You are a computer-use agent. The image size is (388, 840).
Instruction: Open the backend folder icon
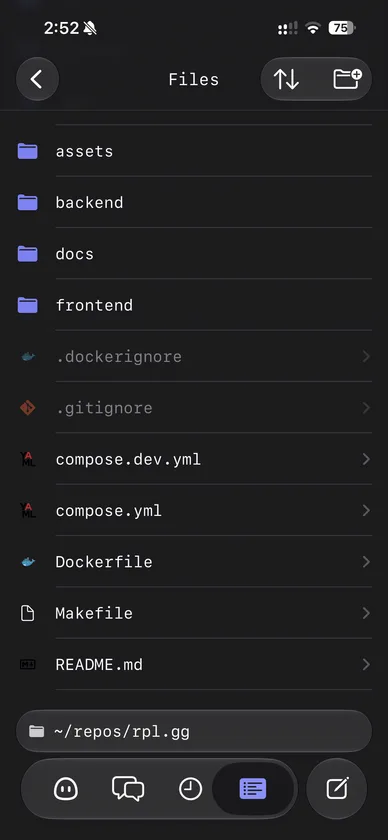pos(27,202)
